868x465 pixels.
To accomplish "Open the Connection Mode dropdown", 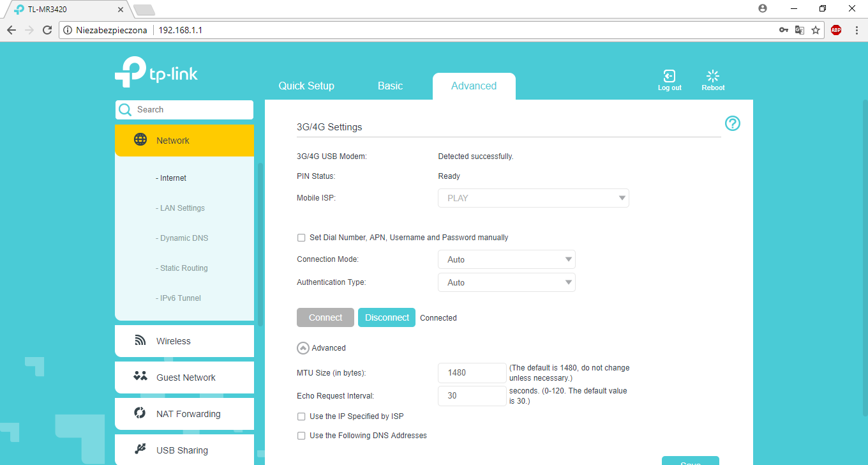I will [506, 259].
